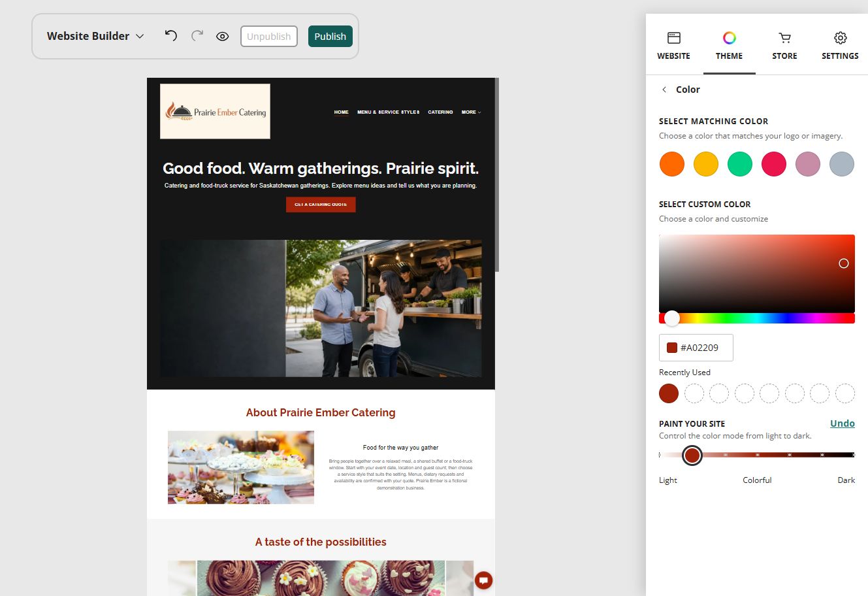Click the Dark label under the slider
The image size is (868, 596).
pyautogui.click(x=846, y=480)
